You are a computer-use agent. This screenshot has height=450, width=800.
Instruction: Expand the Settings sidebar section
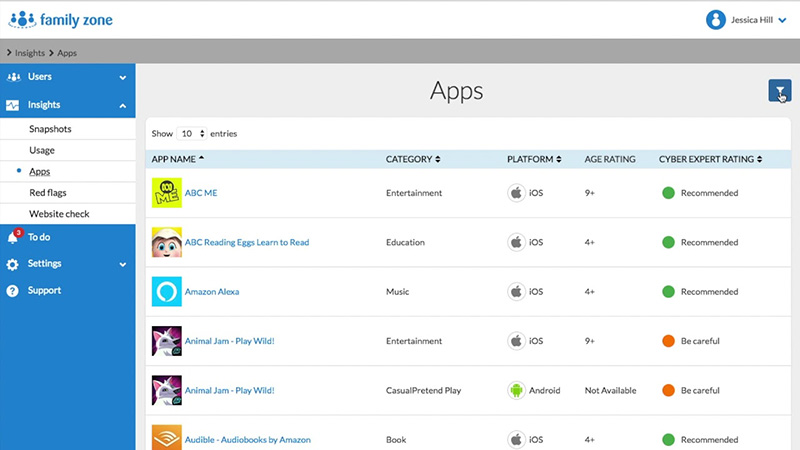[122, 264]
